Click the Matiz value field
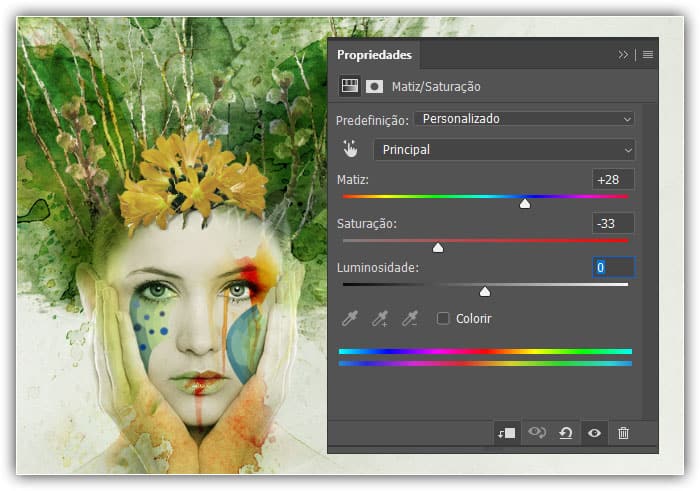The image size is (700, 491). [x=612, y=180]
